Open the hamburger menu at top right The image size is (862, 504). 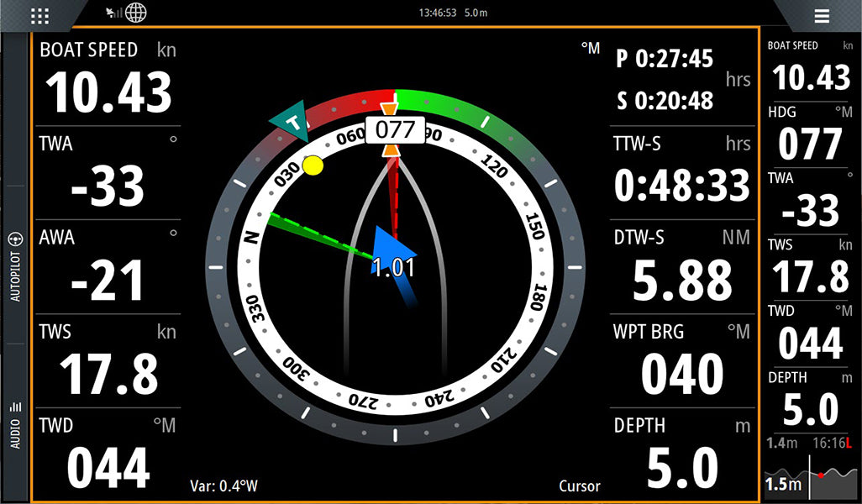tap(821, 16)
